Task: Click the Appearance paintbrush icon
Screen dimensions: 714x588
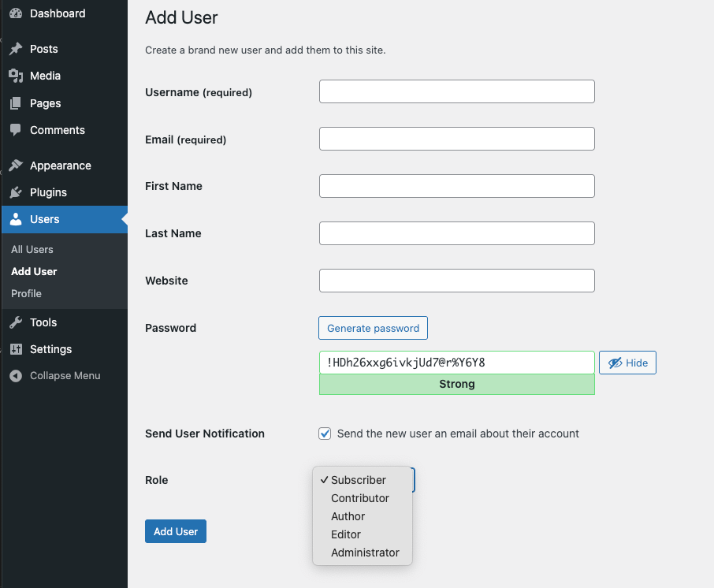Action: (x=16, y=166)
